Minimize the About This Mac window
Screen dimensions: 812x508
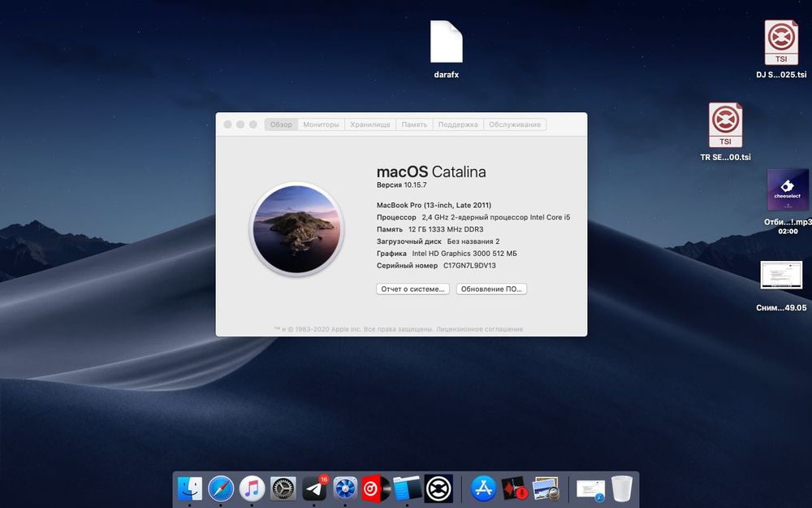pyautogui.click(x=240, y=124)
